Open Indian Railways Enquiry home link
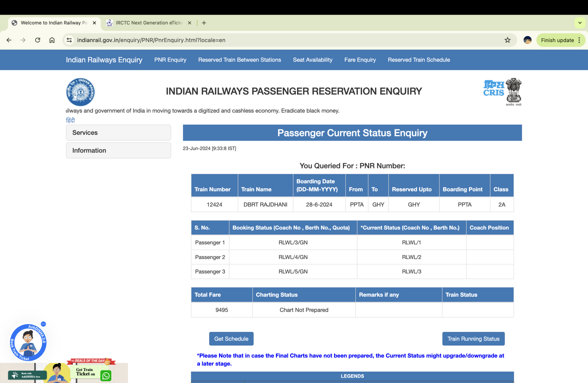 [x=104, y=60]
